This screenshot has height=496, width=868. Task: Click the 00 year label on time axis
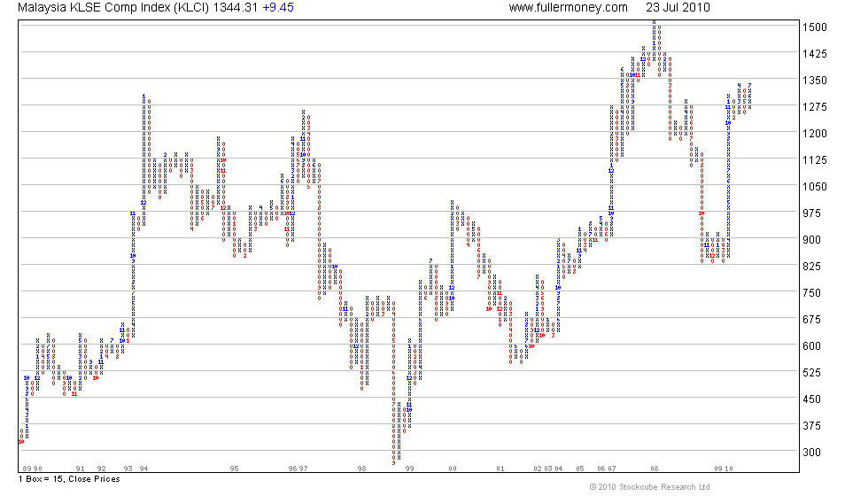tap(453, 469)
